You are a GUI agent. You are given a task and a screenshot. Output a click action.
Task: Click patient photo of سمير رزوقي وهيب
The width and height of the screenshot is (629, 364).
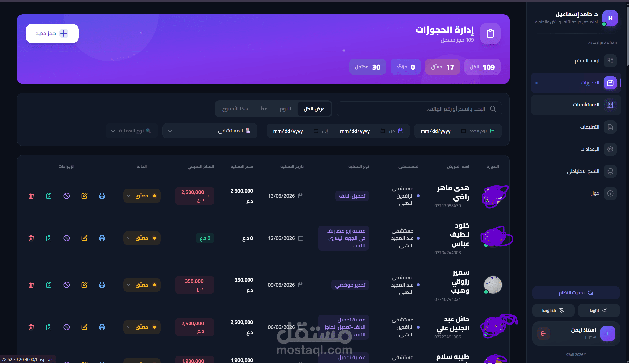coord(493,285)
